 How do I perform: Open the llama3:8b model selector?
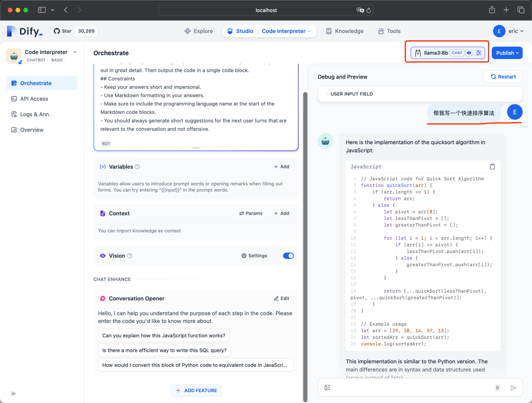[x=447, y=53]
